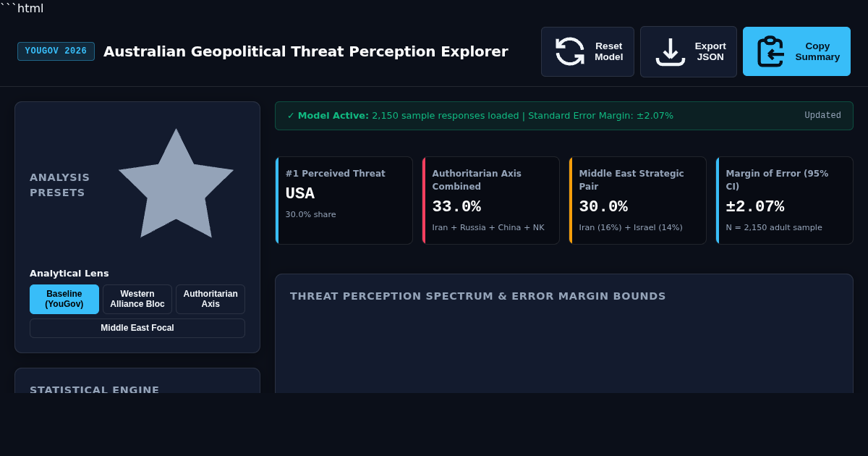Click the star icon in Analysis Presets
This screenshot has width=868, height=456.
click(x=176, y=183)
